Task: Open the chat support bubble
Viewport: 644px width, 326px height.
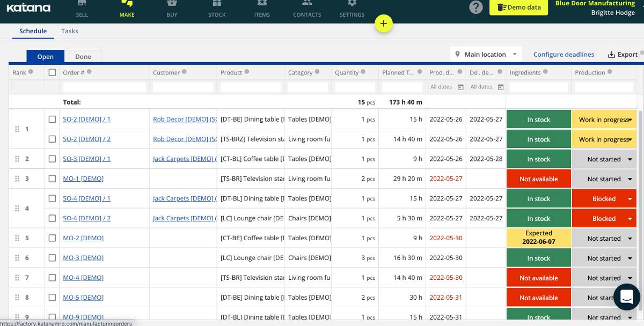Action: coord(626,297)
